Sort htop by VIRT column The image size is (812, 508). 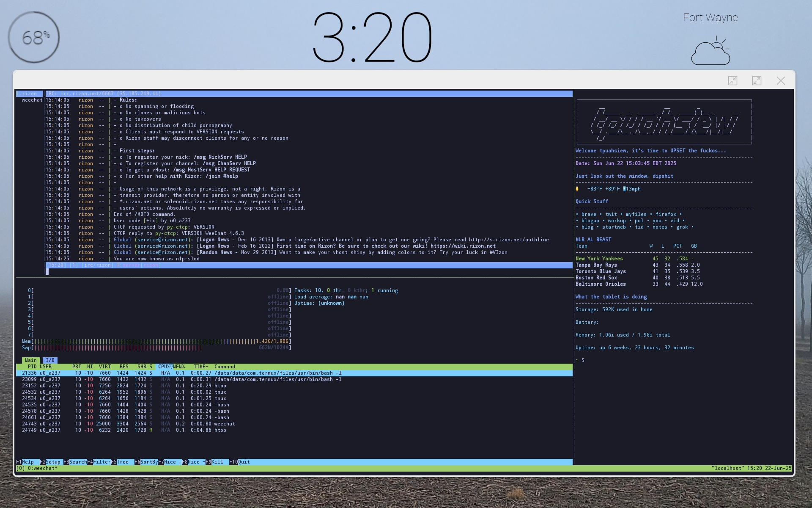pos(105,367)
